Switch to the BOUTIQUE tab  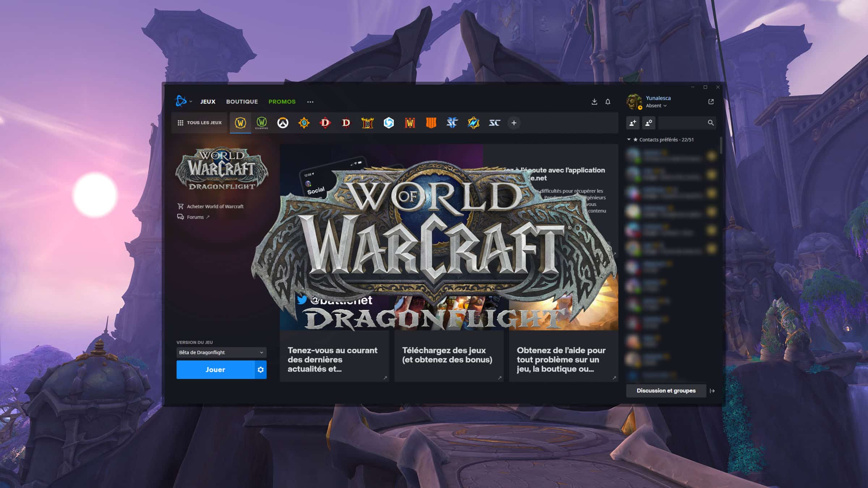click(242, 102)
